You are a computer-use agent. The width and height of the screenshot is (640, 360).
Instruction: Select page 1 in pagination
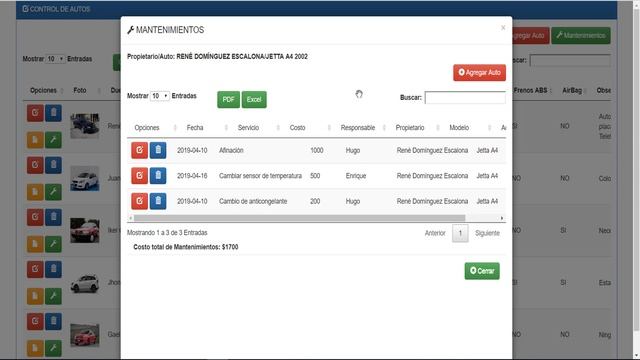460,233
